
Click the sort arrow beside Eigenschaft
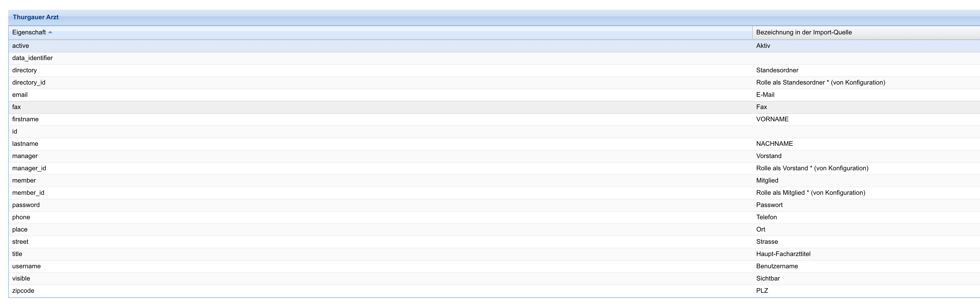pyautogui.click(x=50, y=32)
